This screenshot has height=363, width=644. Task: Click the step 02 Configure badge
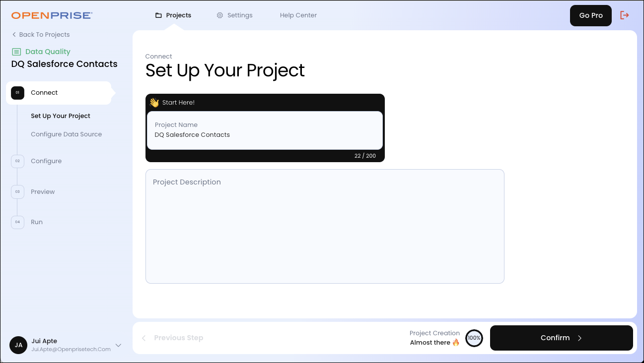click(x=17, y=161)
